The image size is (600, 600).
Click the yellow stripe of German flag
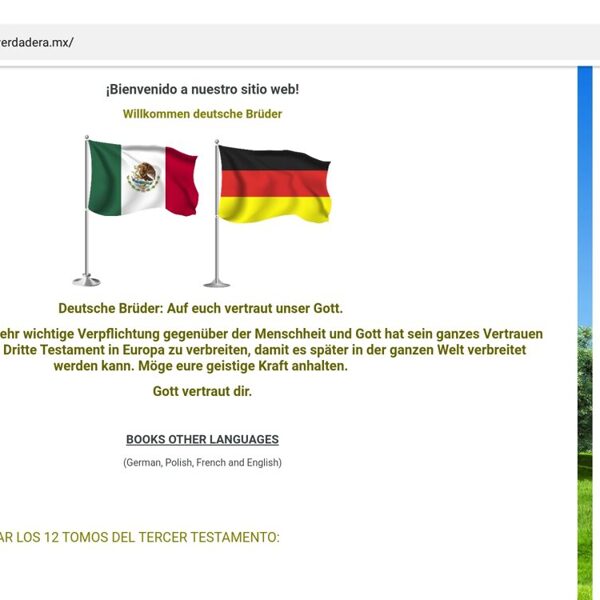tap(274, 208)
